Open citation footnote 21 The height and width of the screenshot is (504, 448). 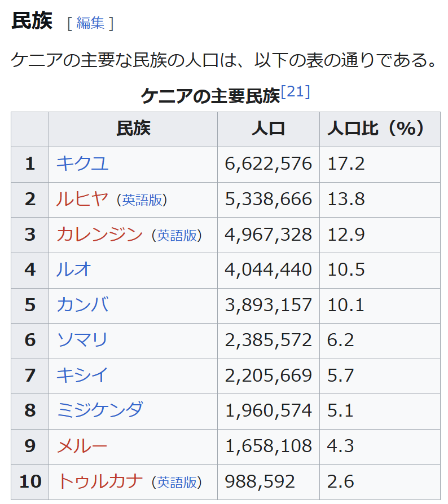(x=295, y=92)
